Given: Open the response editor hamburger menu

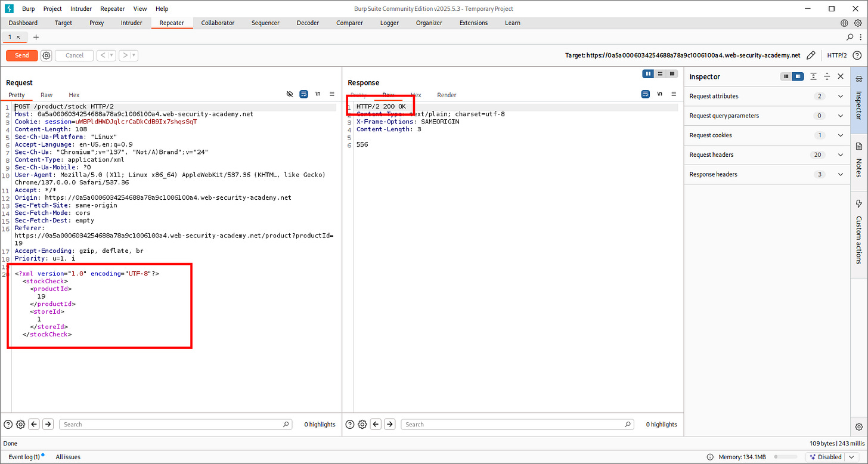Looking at the screenshot, I should [x=674, y=94].
